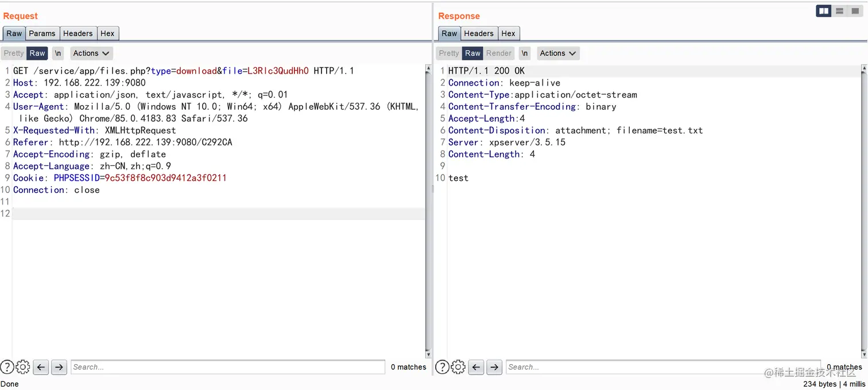
Task: Click the Host: 192.168.222.139:9080 header line
Action: (79, 83)
